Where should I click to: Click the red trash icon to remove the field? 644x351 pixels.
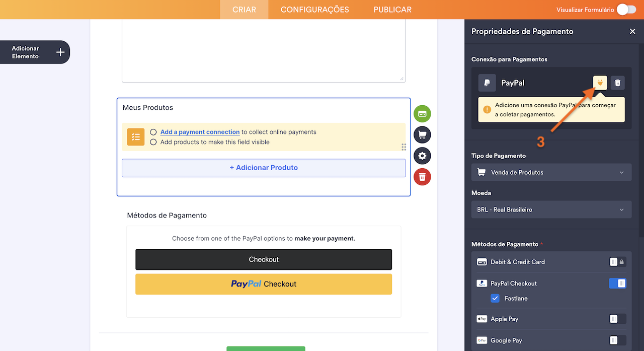[x=422, y=177]
